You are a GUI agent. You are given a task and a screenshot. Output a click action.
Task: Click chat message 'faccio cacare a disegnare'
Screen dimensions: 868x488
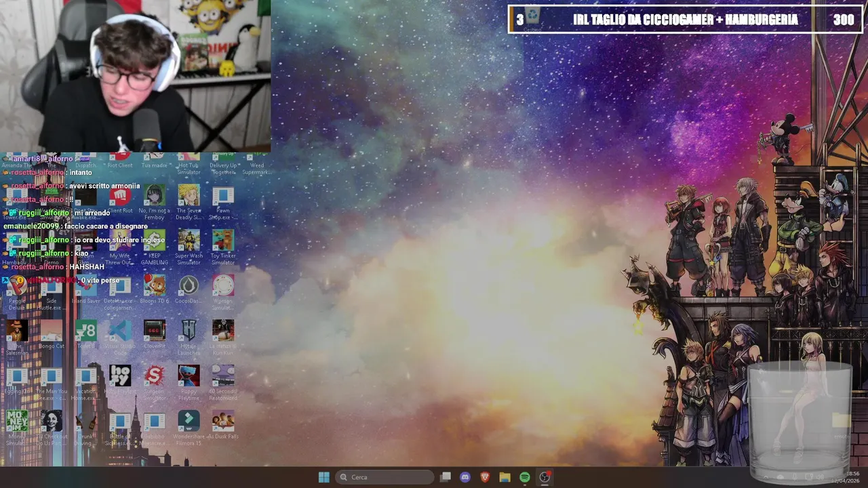(105, 226)
